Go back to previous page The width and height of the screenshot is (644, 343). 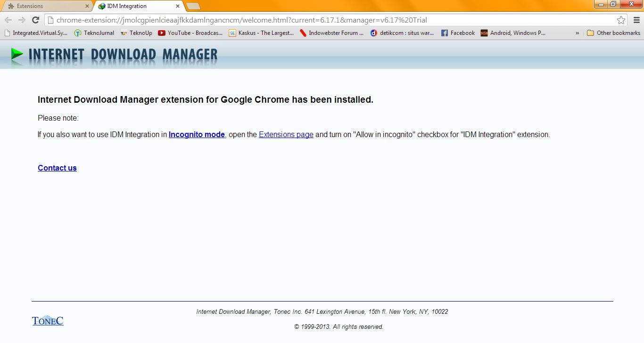click(8, 20)
